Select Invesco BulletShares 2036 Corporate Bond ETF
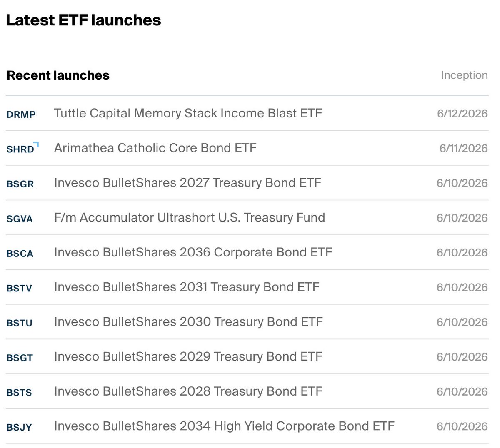The image size is (500, 448). coord(193,252)
